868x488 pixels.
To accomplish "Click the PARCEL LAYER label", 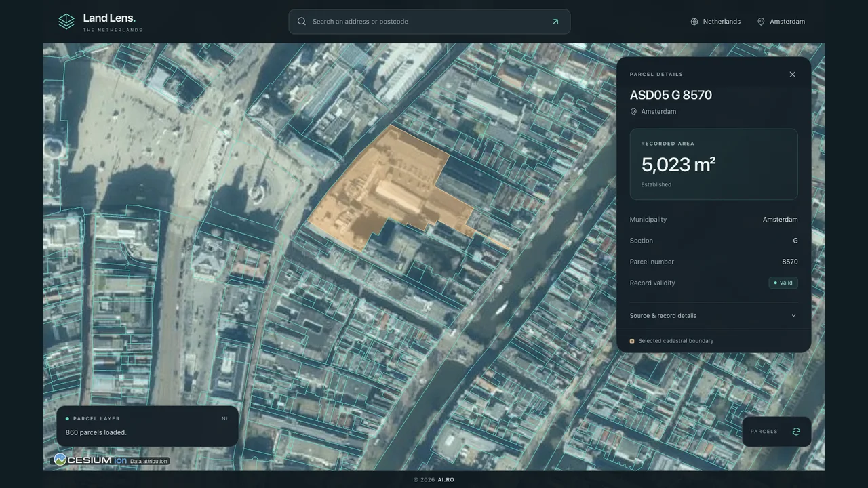I will [x=96, y=419].
